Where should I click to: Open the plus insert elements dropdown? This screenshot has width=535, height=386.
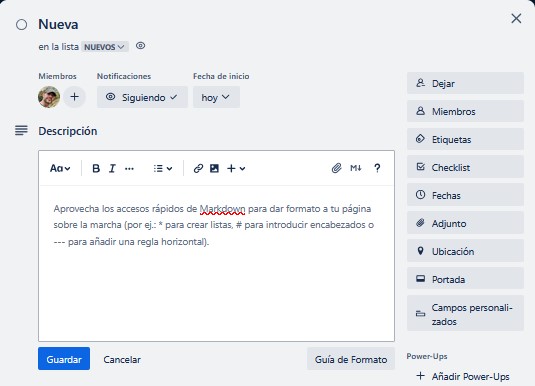[236, 168]
